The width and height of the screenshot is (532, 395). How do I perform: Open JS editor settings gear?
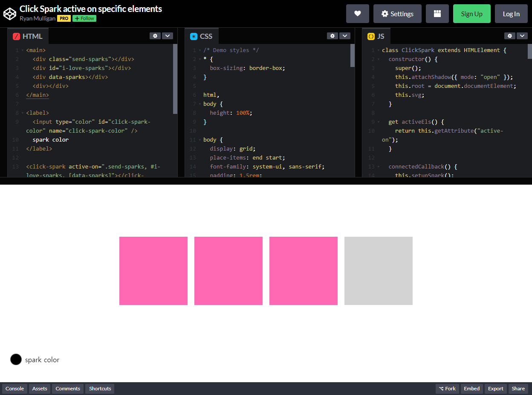pos(509,36)
